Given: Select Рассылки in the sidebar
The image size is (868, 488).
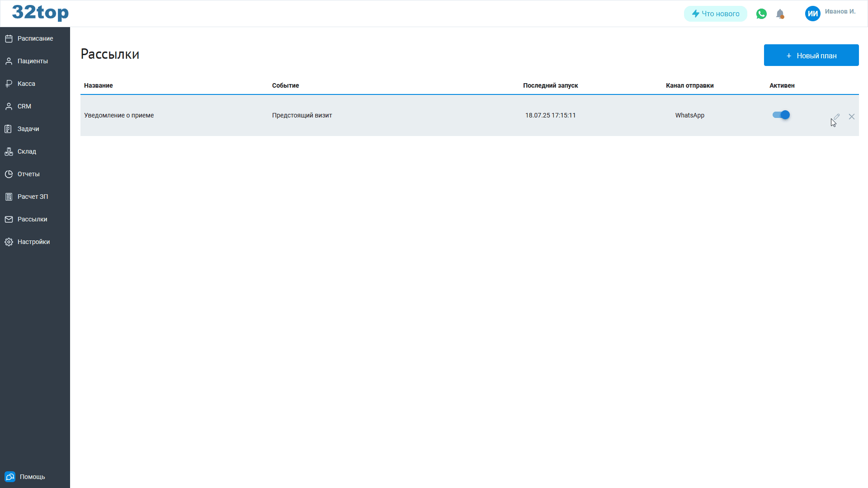Looking at the screenshot, I should [35, 219].
